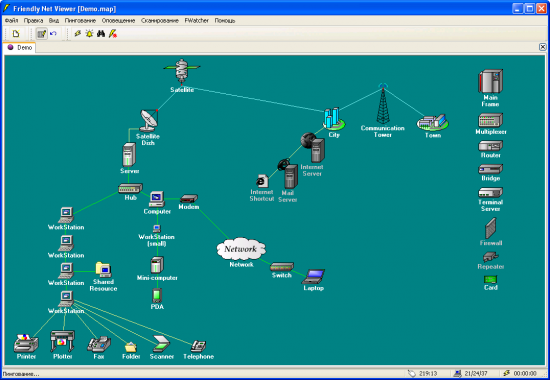Select the Mini-computer icon
Viewport: 550px width, 380px height.
pyautogui.click(x=157, y=265)
